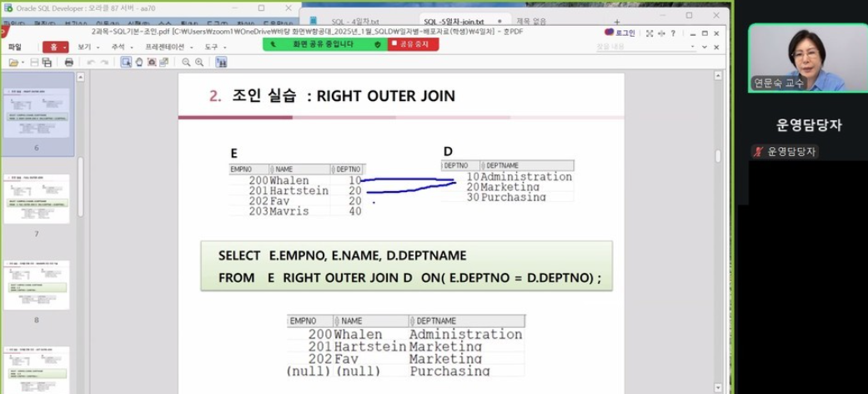The image size is (868, 394).
Task: Print the document with printer icon
Action: point(68,62)
